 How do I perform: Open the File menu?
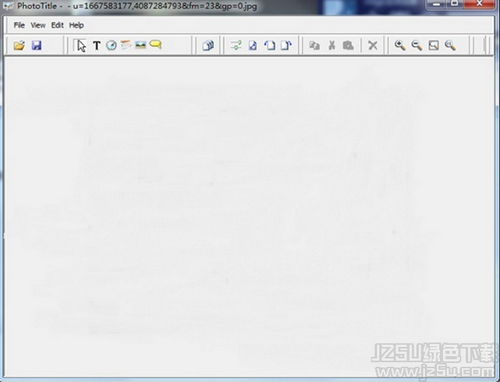tap(19, 25)
